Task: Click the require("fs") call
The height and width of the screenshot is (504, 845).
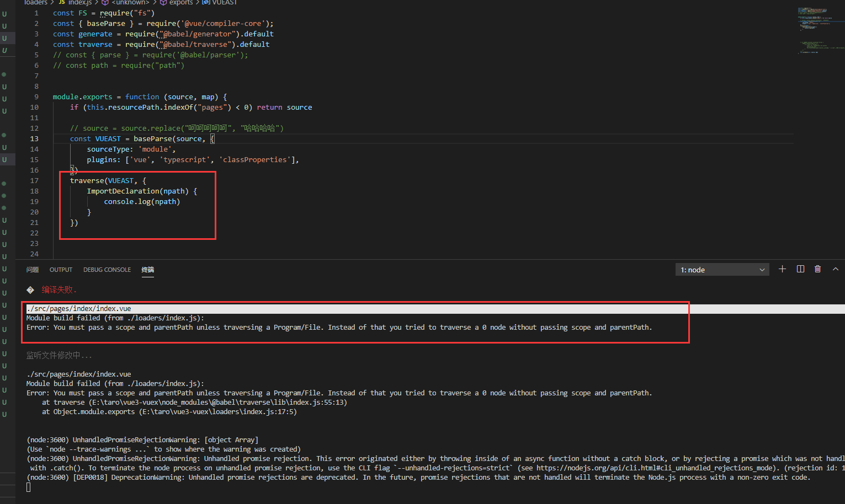Action: tap(127, 13)
